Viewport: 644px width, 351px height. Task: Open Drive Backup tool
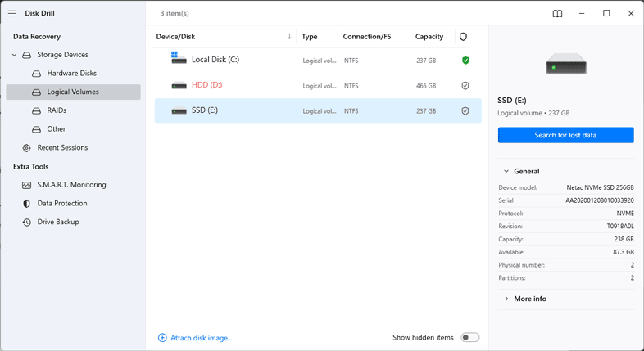tap(58, 222)
